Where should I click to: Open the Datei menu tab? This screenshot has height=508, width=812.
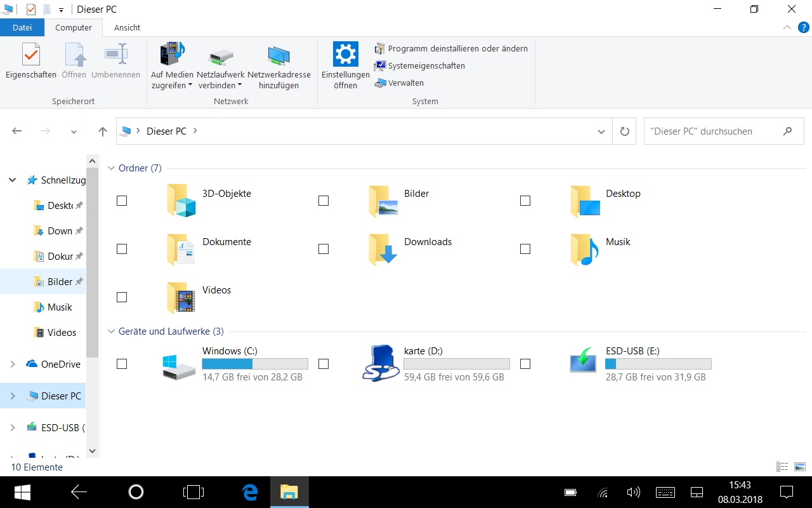click(x=22, y=27)
